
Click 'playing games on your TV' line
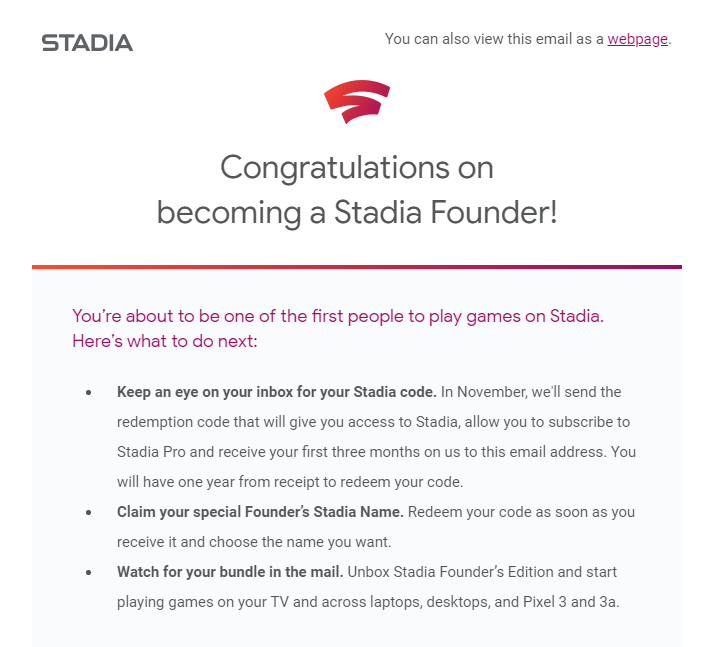[368, 602]
